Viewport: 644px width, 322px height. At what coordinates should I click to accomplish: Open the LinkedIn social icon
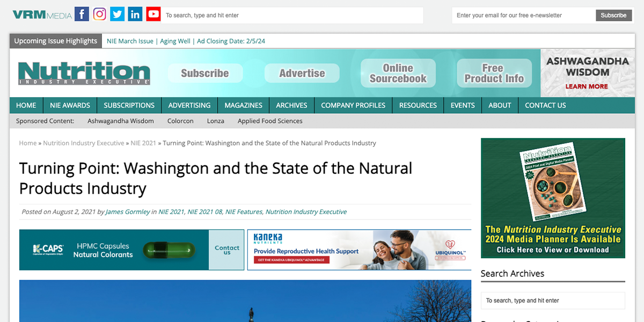(135, 14)
